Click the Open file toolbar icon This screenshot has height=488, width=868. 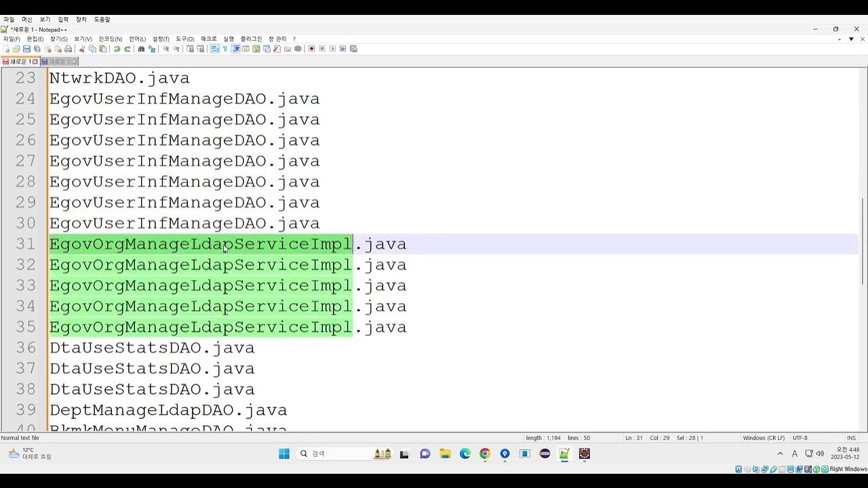[x=16, y=49]
